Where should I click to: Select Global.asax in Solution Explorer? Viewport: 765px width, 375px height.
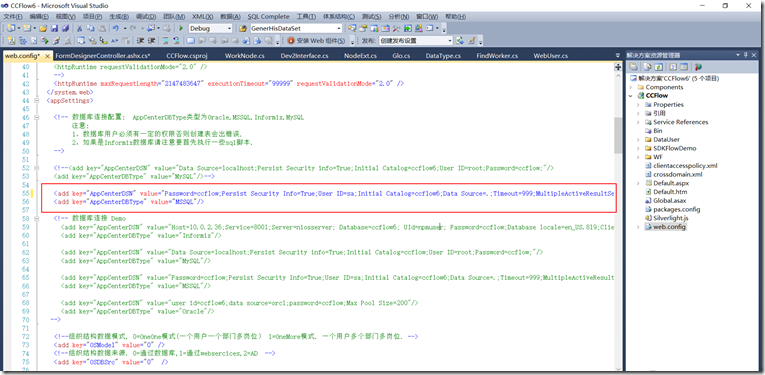click(669, 200)
